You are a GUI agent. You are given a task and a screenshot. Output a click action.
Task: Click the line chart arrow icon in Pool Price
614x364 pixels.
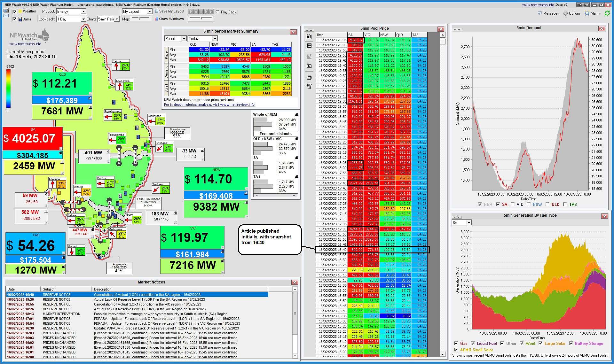(x=309, y=57)
